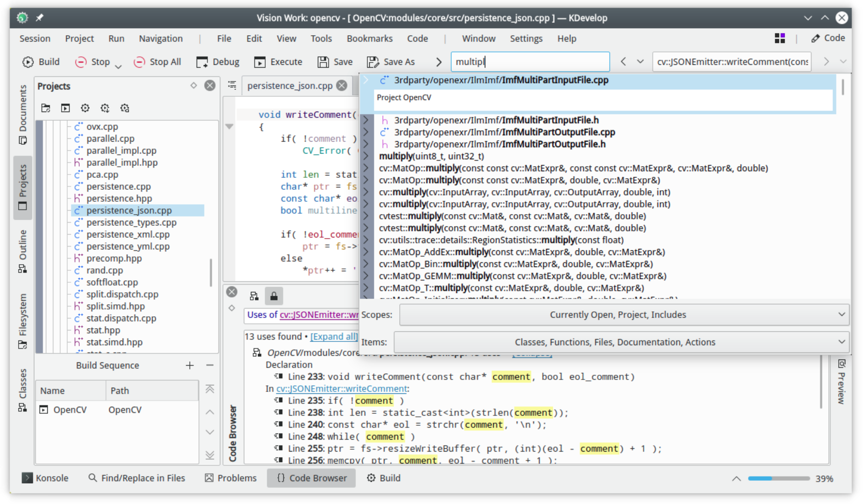
Task: Open the Filesystem side panel
Action: [x=23, y=321]
